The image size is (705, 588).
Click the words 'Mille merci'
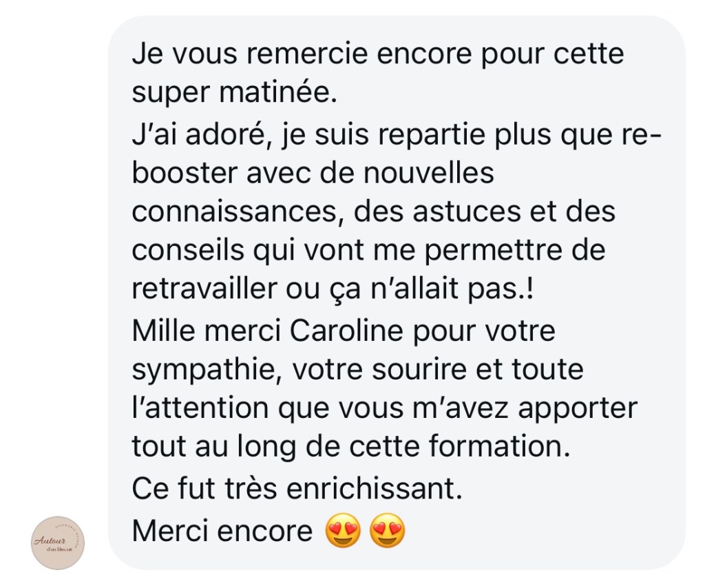point(207,331)
